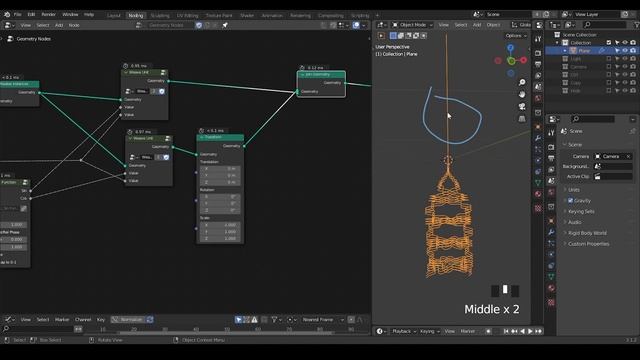Toggle the fake user shield for Geometry Nodes
640x360 pixels.
pos(199,25)
